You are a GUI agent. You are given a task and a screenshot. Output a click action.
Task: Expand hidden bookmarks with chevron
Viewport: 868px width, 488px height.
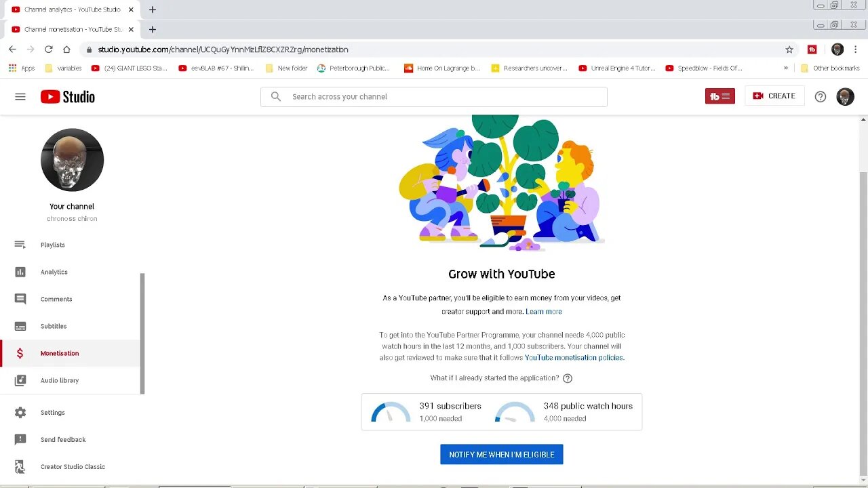point(786,68)
